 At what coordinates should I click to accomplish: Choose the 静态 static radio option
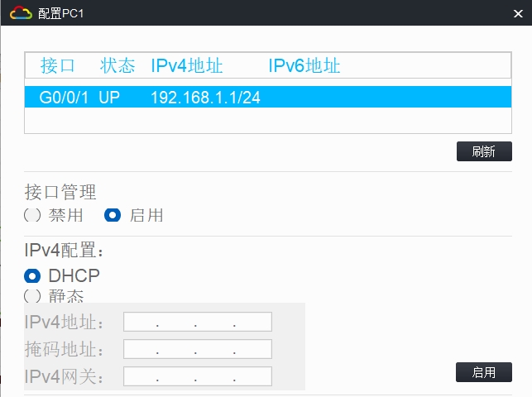32,296
